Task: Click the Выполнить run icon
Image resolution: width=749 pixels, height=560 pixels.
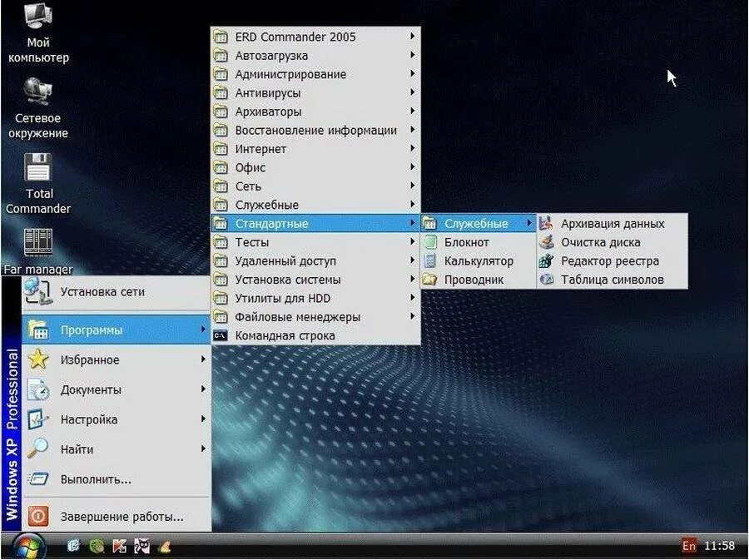Action: (x=37, y=478)
